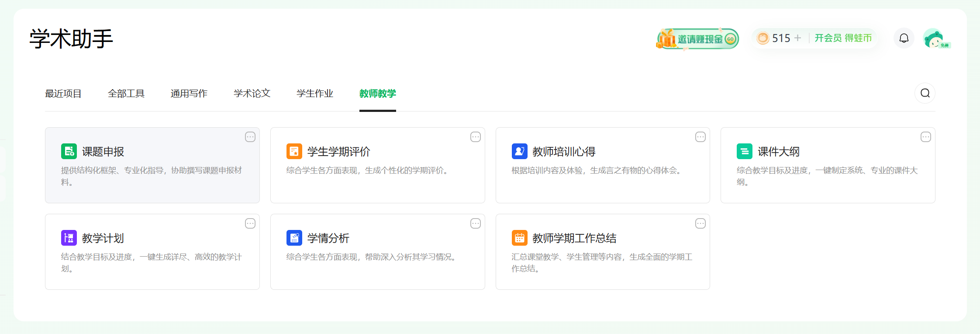Open the 教师培训心得 tool title
This screenshot has height=334, width=980.
point(564,152)
